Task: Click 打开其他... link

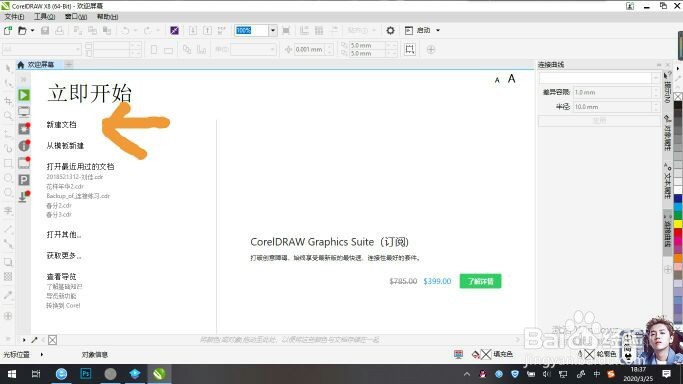Action: pos(64,234)
